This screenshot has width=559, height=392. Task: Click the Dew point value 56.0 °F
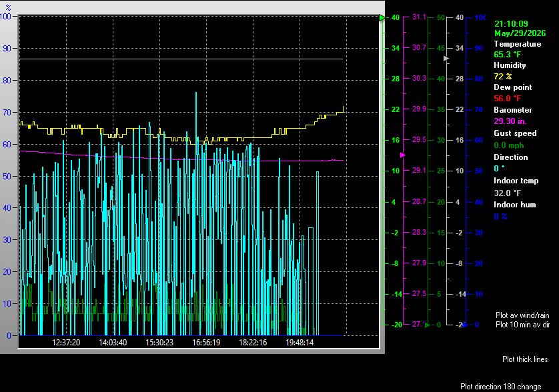tap(507, 99)
